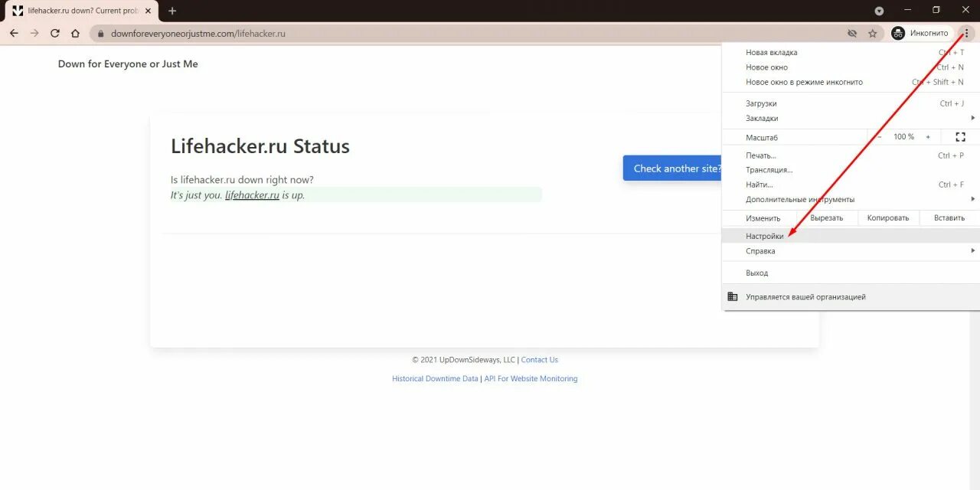
Task: Select Трансляция... menu entry
Action: (x=851, y=170)
